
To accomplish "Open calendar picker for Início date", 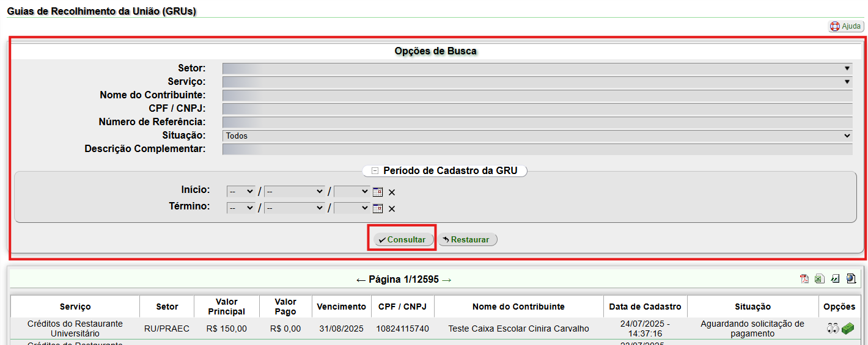I will pos(378,192).
